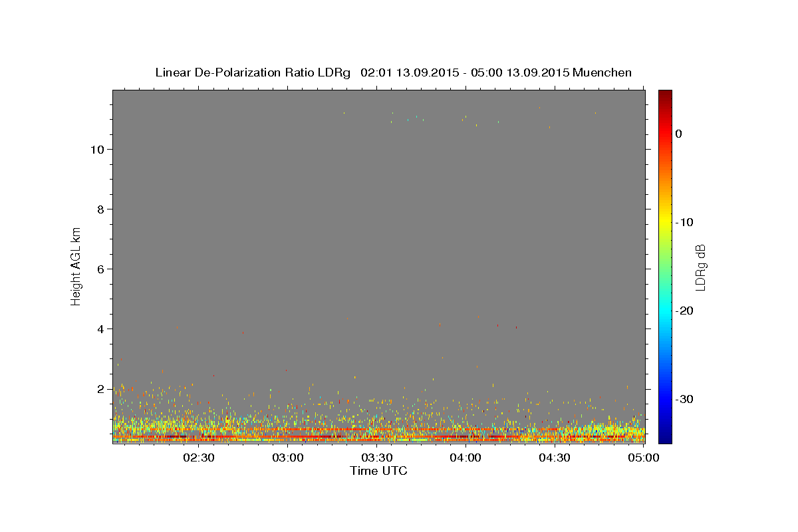Click the height tick label 8

coord(99,209)
